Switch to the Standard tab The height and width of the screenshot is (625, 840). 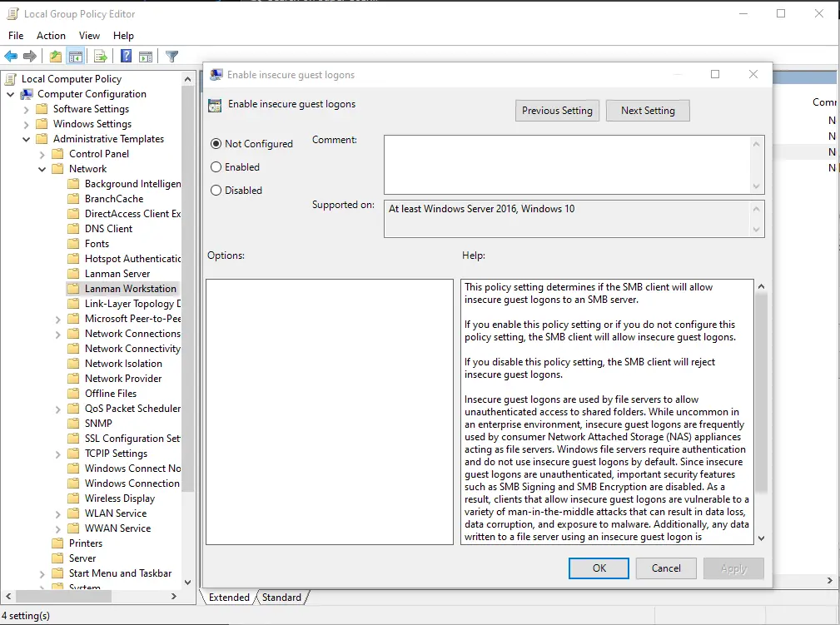click(281, 597)
